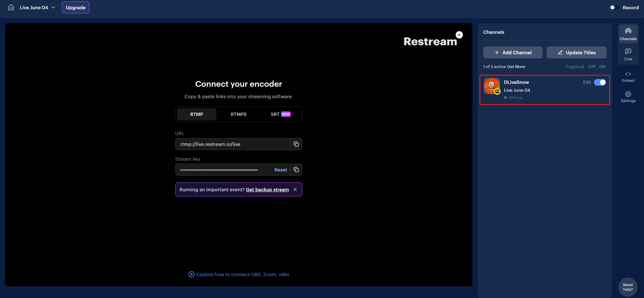Open Explore how to connect OBS link
The width and height of the screenshot is (644, 298).
[242, 274]
